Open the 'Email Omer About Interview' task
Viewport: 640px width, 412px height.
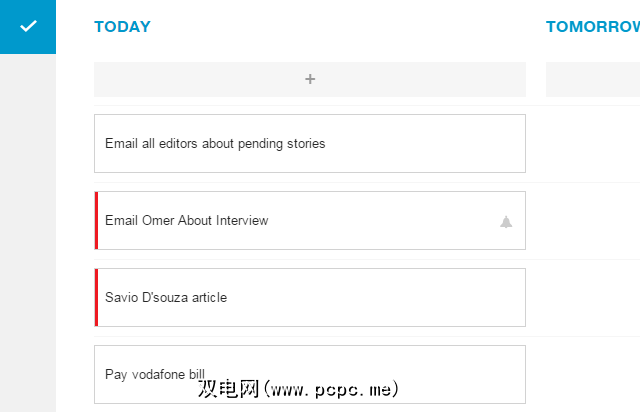pyautogui.click(x=187, y=220)
